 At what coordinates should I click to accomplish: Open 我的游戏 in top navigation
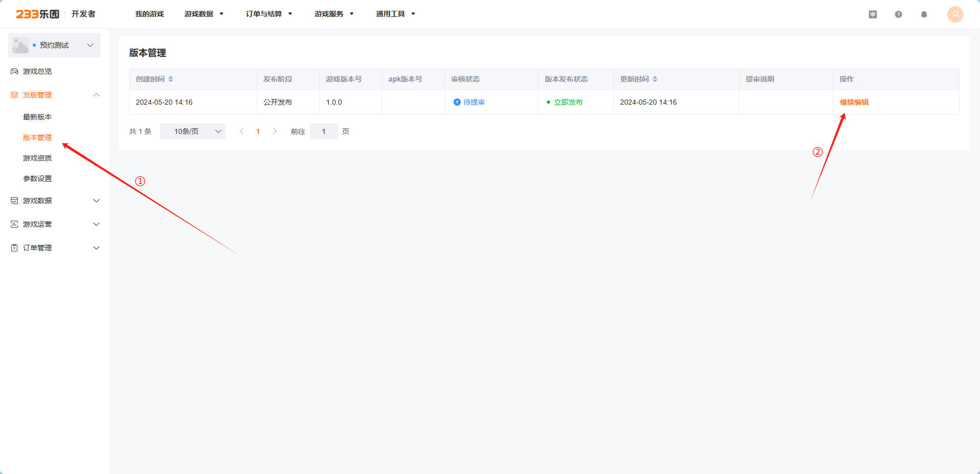[x=150, y=14]
